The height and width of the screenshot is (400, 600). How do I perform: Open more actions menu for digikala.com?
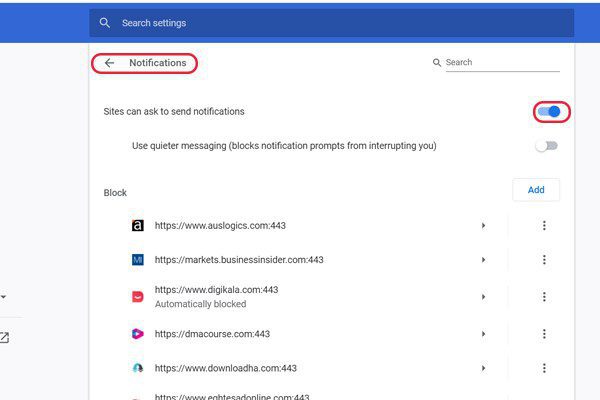pos(544,297)
